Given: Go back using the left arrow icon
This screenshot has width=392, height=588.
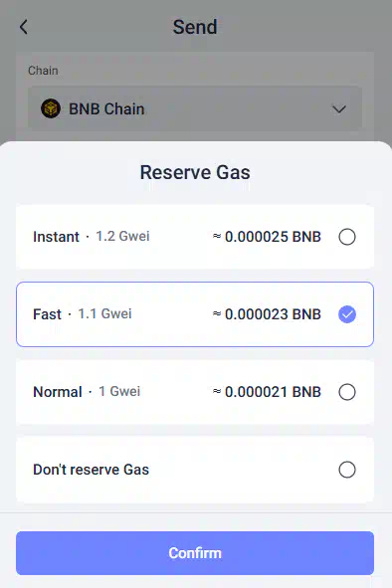Looking at the screenshot, I should point(24,27).
